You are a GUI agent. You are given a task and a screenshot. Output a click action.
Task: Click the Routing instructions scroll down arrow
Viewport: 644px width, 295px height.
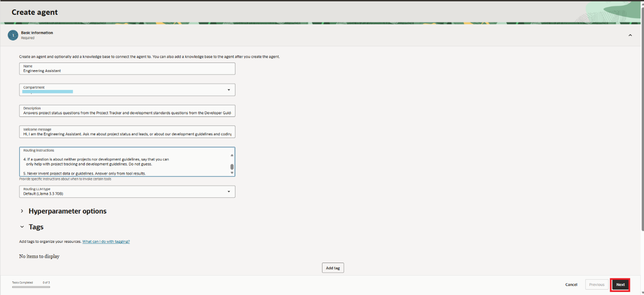pyautogui.click(x=232, y=172)
